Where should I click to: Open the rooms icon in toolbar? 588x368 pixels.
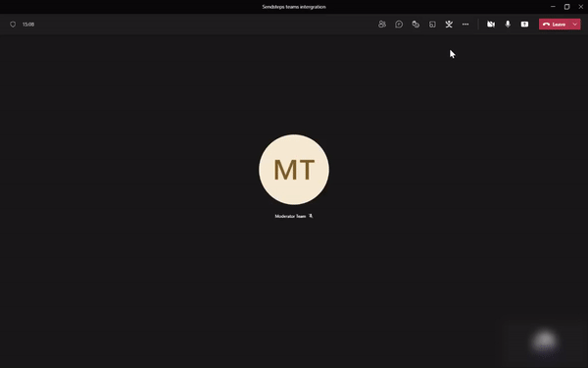click(432, 24)
